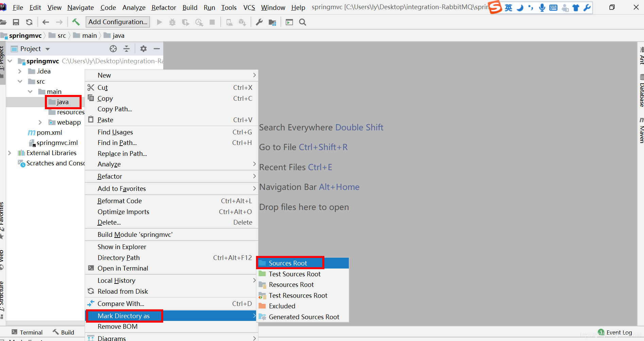Open the File menu
644x341 pixels.
(18, 7)
